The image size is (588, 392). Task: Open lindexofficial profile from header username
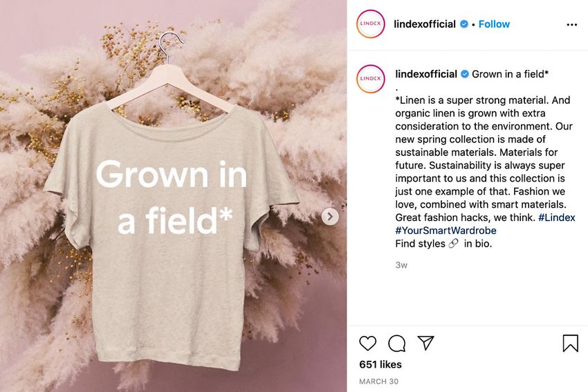(425, 24)
